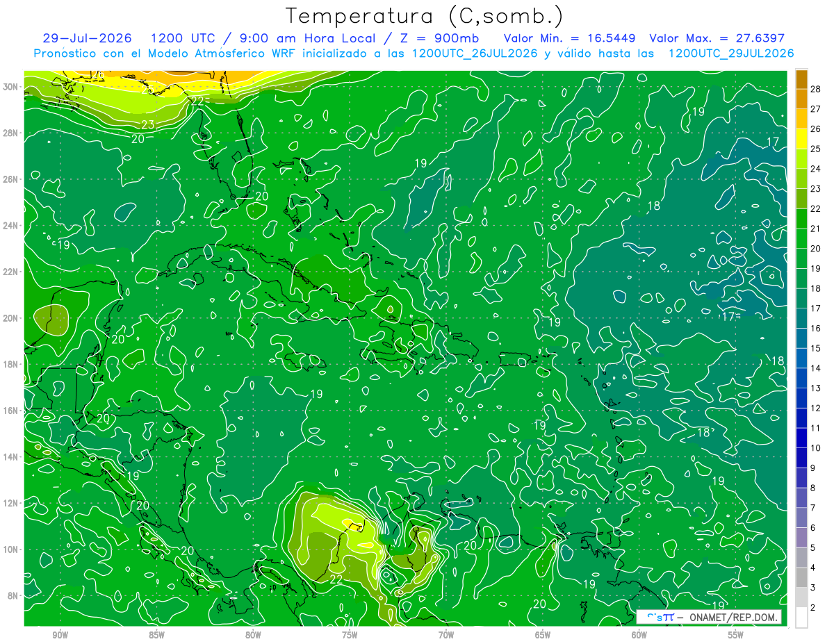Click the "8N" latitude axis label
Screen dimensions: 834x644
(14, 595)
